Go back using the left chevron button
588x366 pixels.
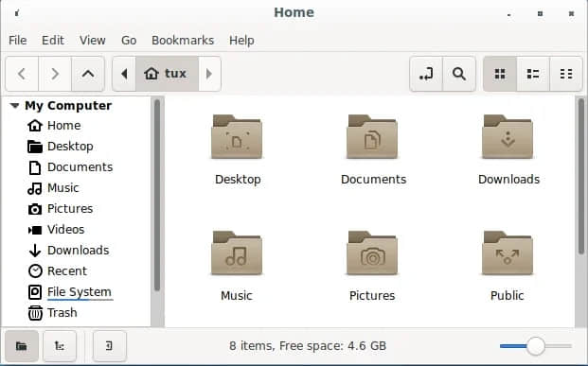point(22,74)
